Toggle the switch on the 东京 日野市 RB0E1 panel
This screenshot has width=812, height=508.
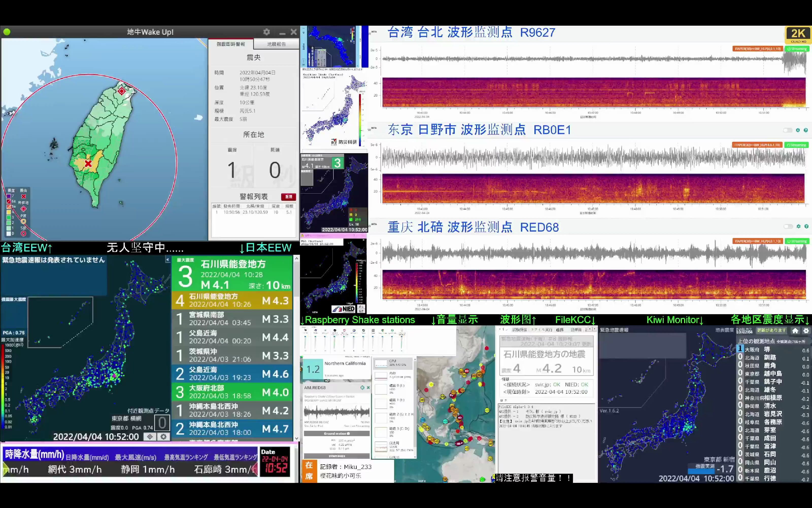(787, 130)
